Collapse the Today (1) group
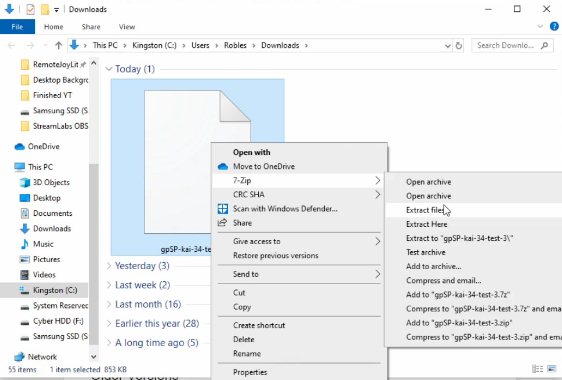The width and height of the screenshot is (562, 380). click(109, 69)
